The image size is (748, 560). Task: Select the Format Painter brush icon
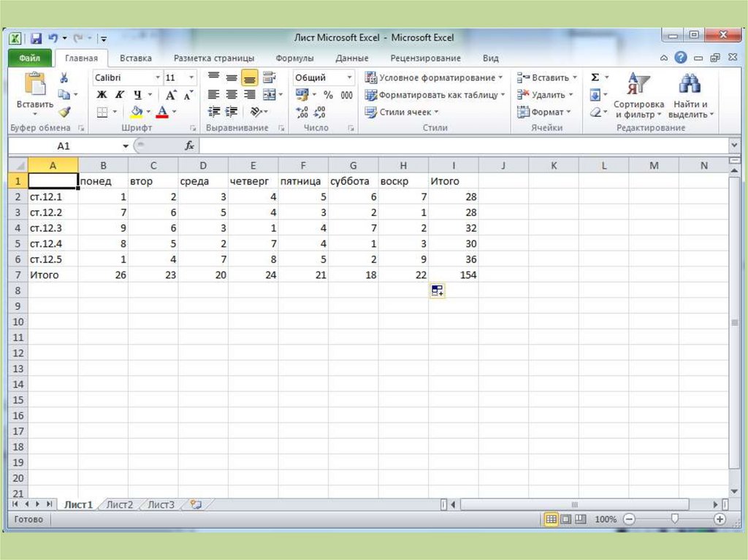(x=64, y=112)
